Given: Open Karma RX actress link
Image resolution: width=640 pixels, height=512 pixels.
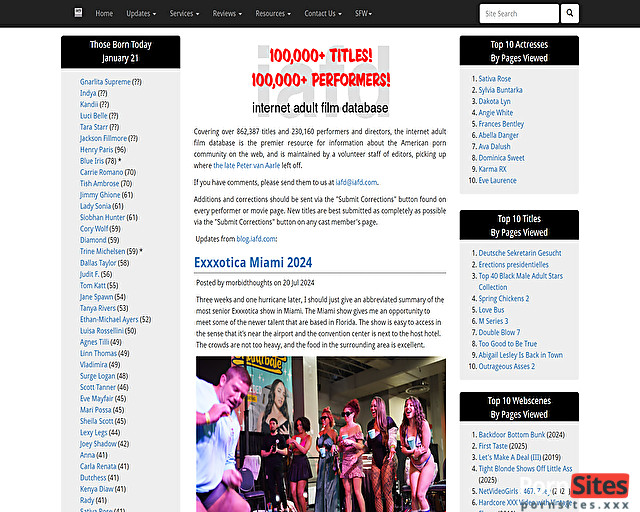Looking at the screenshot, I should 492,169.
